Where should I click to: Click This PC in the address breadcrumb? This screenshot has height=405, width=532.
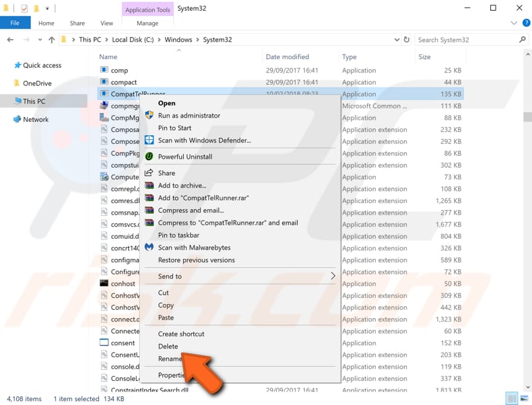(x=90, y=40)
